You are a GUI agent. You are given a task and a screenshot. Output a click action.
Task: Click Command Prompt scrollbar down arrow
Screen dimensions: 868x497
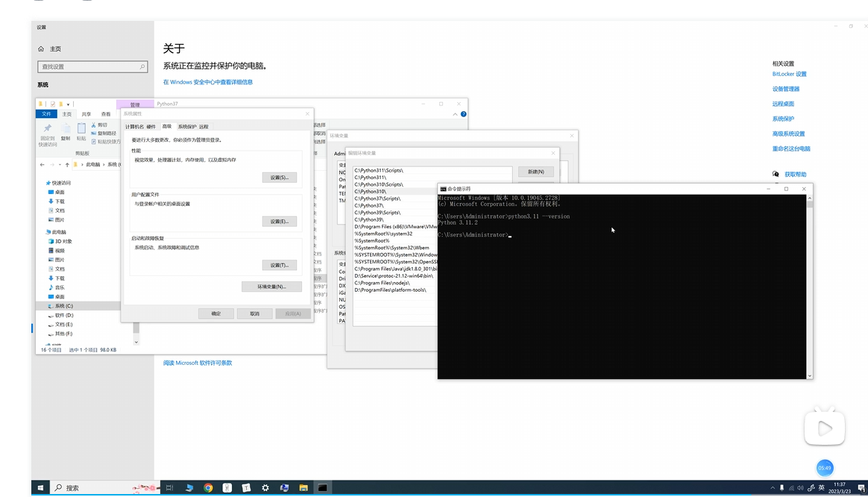[809, 375]
